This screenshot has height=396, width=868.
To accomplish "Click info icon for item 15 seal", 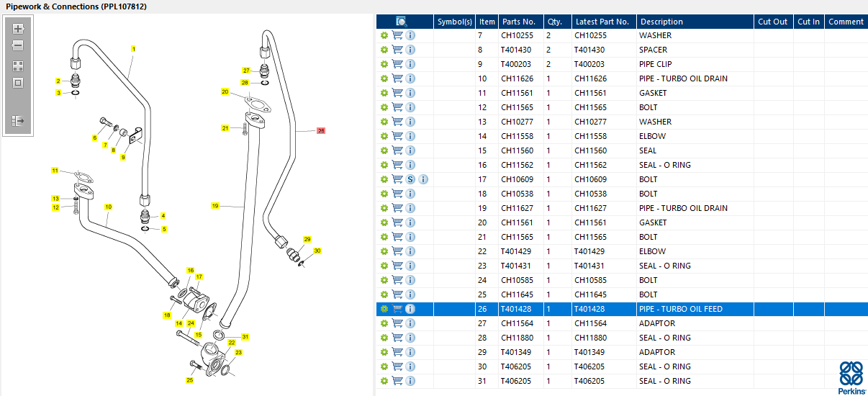I will coord(410,150).
